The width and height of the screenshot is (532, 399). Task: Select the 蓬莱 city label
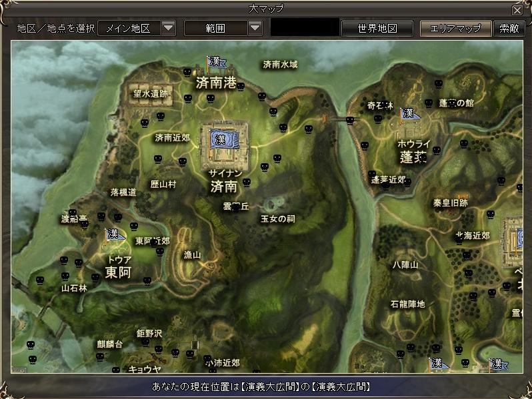[413, 158]
